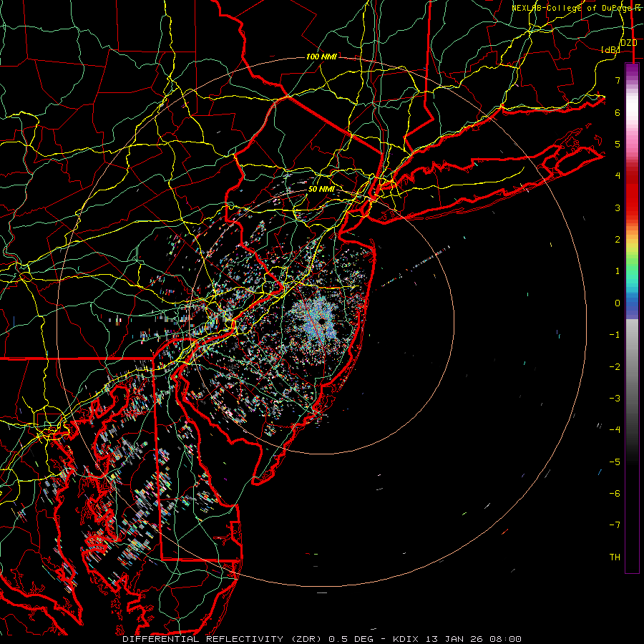Click the "-2" value on the dB scale
Image resolution: width=644 pixels, height=644 pixels.
pos(615,367)
